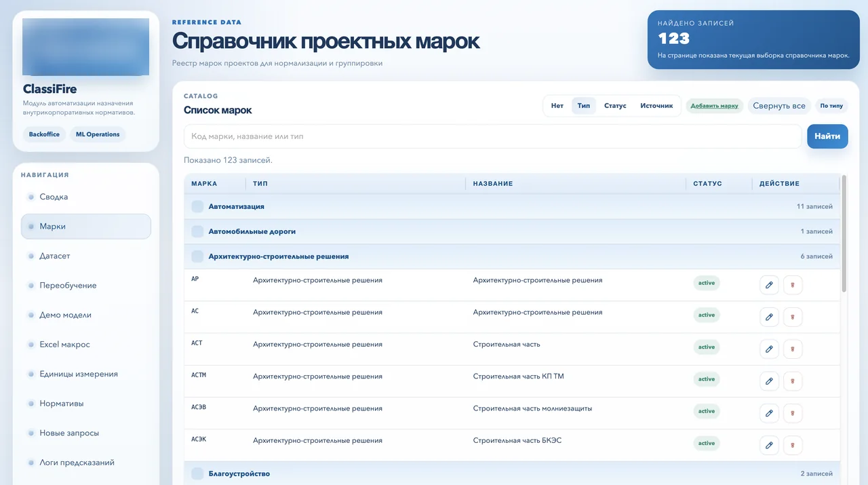Screen dimensions: 868x485
Task: Edit the АСЭВ mark row
Action: (769, 413)
